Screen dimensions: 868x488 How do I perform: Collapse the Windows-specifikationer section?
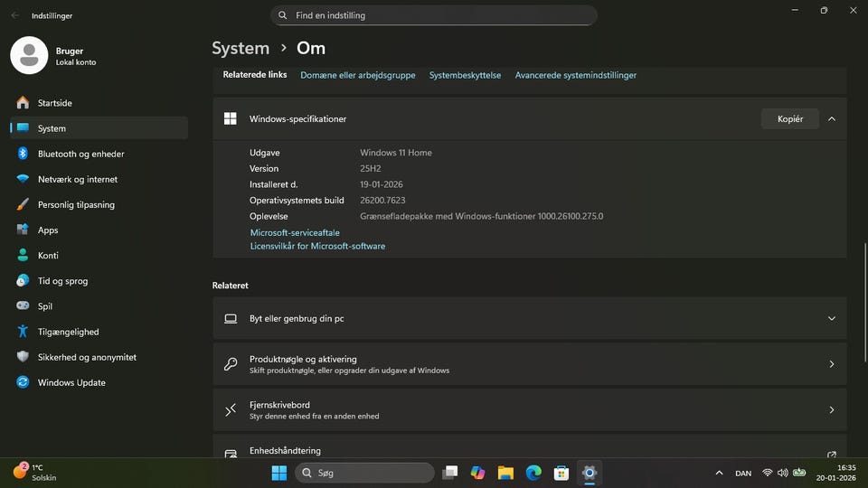[x=831, y=118]
